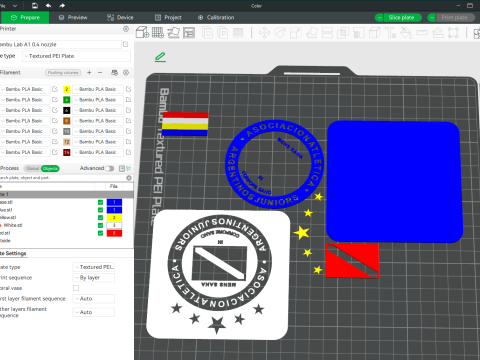Click the Arrange all objects icon

[x=189, y=33]
